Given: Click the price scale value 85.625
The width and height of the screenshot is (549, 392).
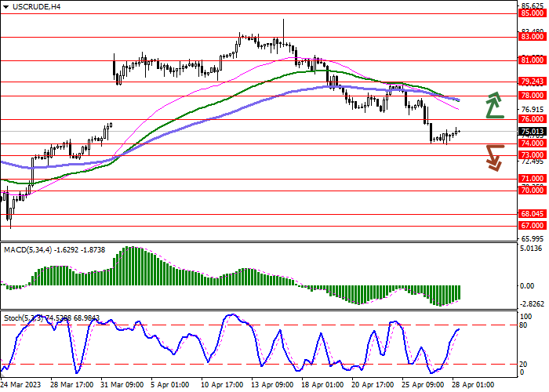Looking at the screenshot, I should tap(533, 6).
